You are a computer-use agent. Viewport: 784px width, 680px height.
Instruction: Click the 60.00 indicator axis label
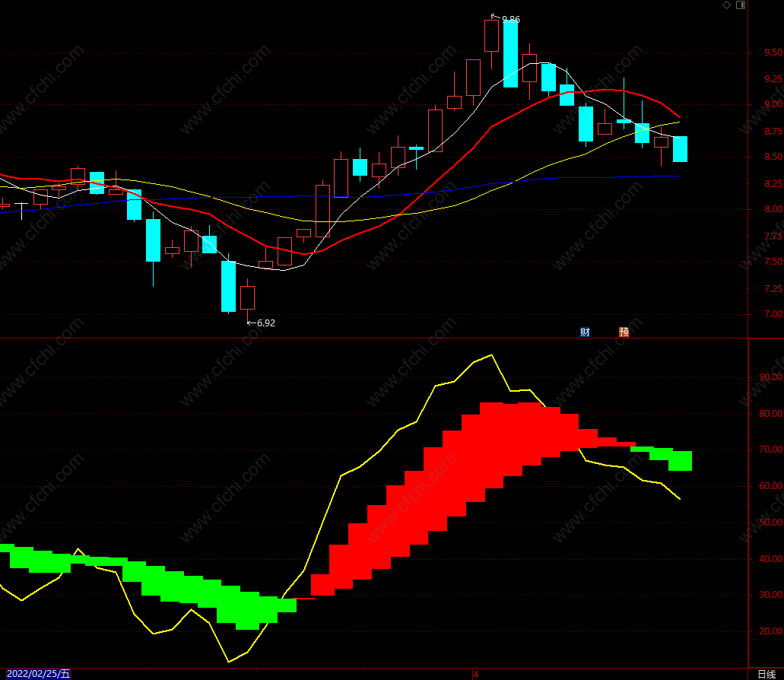(x=770, y=486)
